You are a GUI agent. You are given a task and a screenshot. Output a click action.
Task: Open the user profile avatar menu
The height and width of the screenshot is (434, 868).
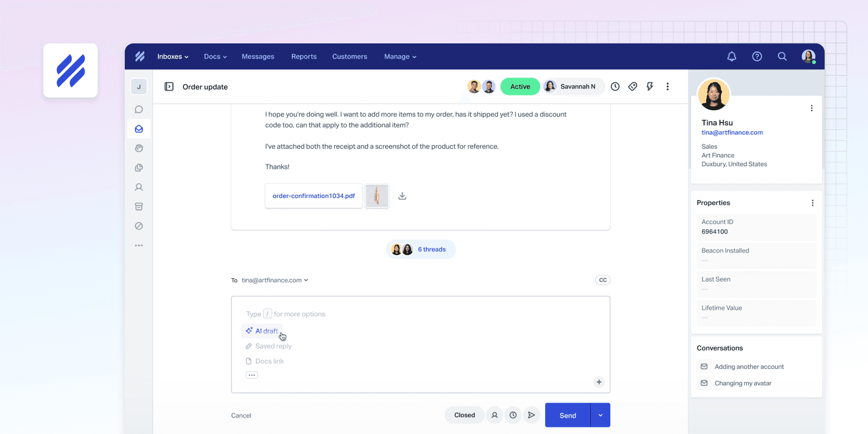(809, 56)
